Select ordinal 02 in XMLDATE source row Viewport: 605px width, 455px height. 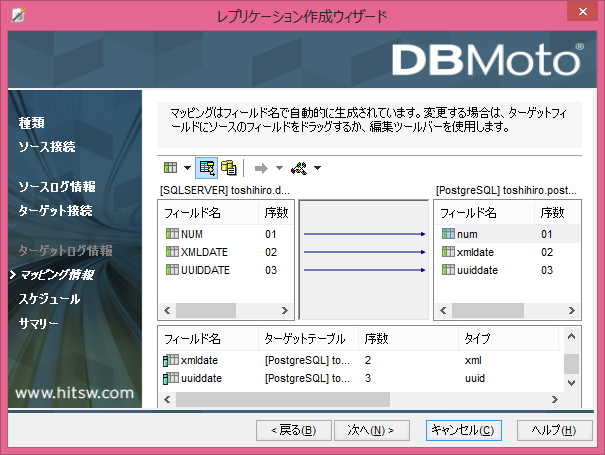tap(271, 252)
